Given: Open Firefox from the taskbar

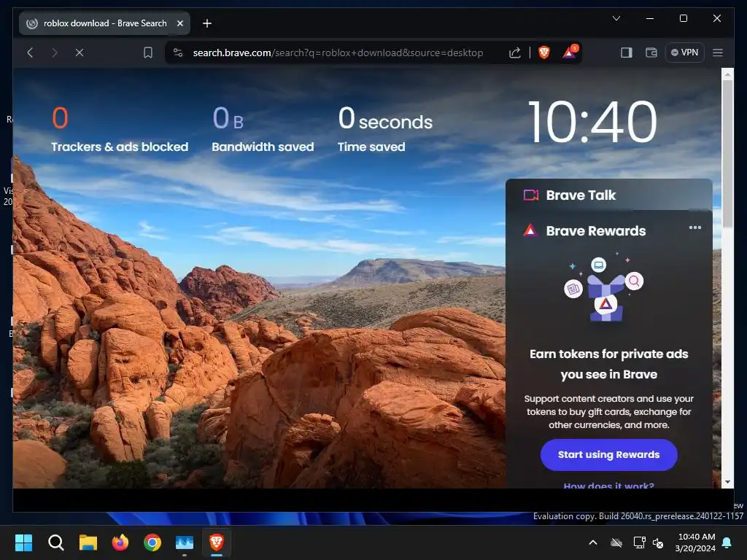Looking at the screenshot, I should [x=120, y=542].
